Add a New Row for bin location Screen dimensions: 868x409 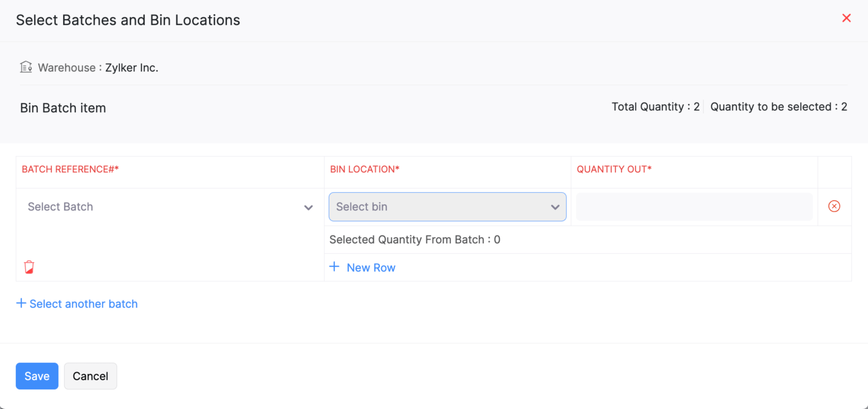coord(371,267)
